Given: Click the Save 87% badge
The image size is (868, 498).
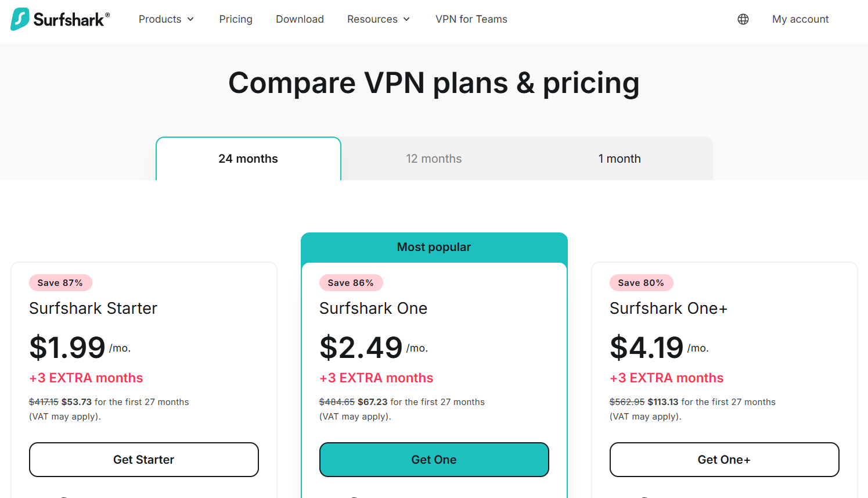Looking at the screenshot, I should click(x=60, y=283).
